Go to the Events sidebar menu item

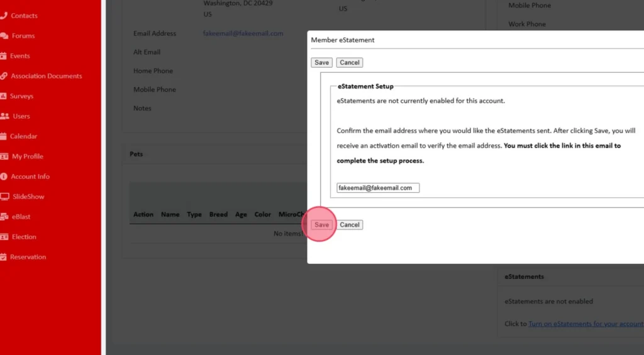point(20,56)
